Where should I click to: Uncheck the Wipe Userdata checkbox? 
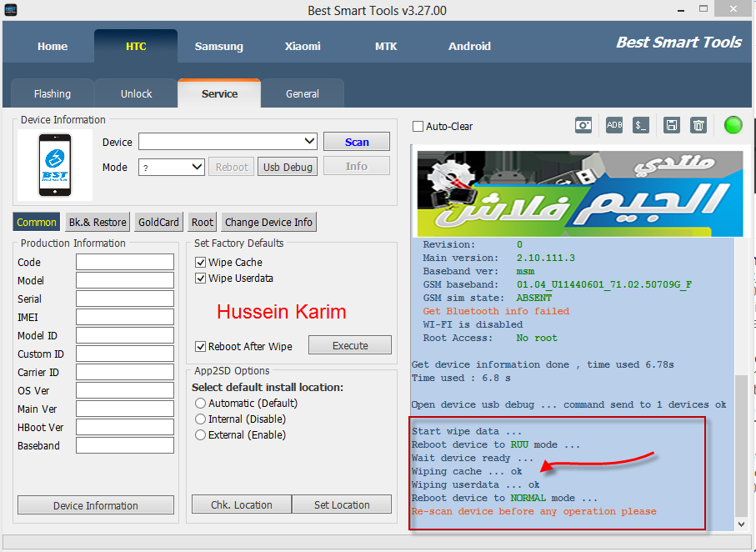pos(200,279)
